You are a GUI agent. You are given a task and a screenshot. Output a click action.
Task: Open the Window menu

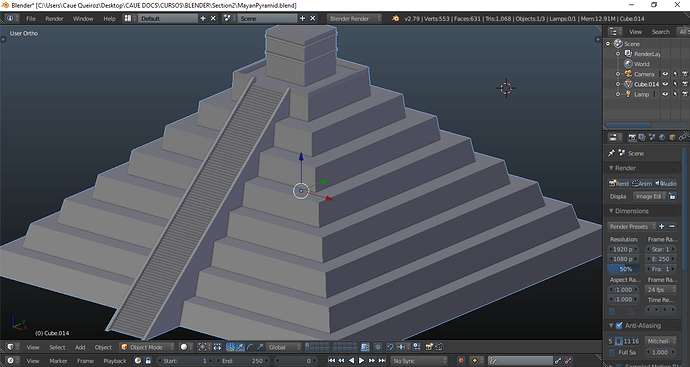[83, 18]
